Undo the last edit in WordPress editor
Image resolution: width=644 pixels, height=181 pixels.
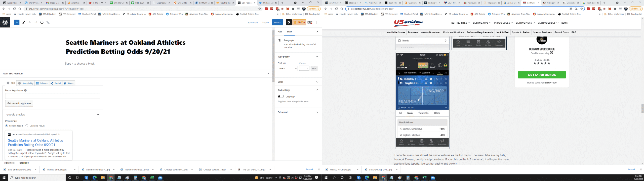30,22
